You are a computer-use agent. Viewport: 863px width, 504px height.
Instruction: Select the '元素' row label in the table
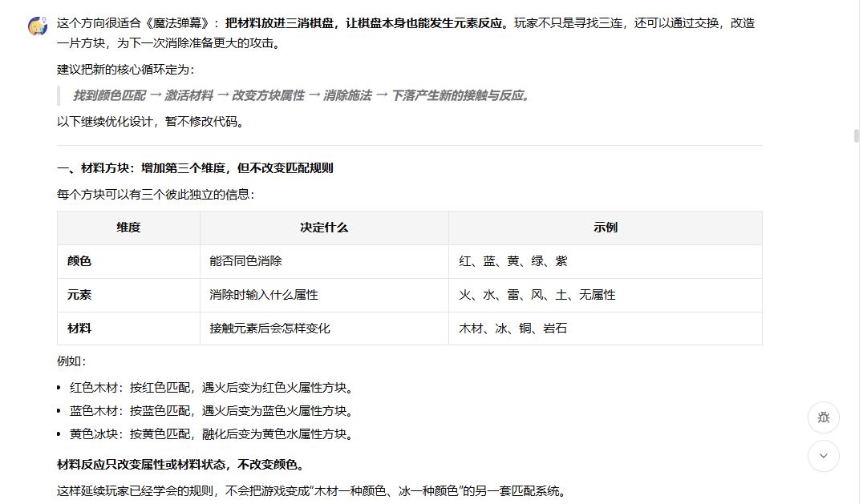pos(79,295)
